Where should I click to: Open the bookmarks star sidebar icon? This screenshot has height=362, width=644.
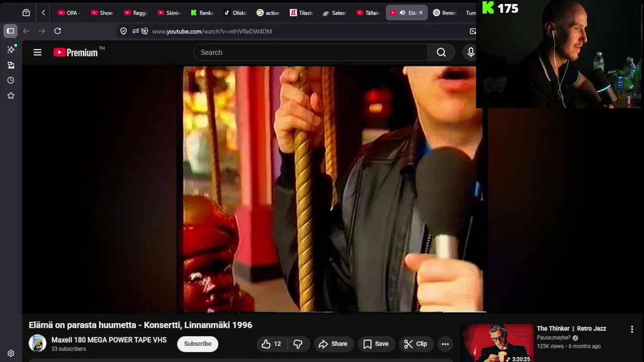pyautogui.click(x=11, y=96)
